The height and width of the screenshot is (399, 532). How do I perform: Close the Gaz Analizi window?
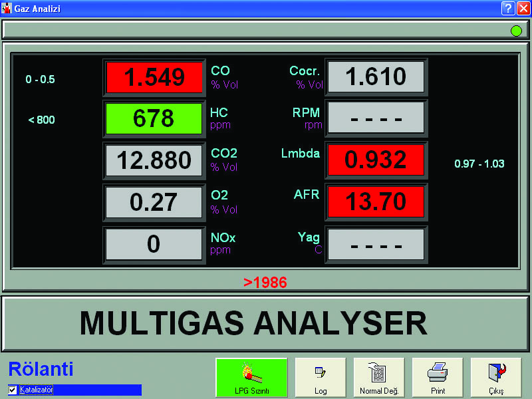(x=522, y=8)
